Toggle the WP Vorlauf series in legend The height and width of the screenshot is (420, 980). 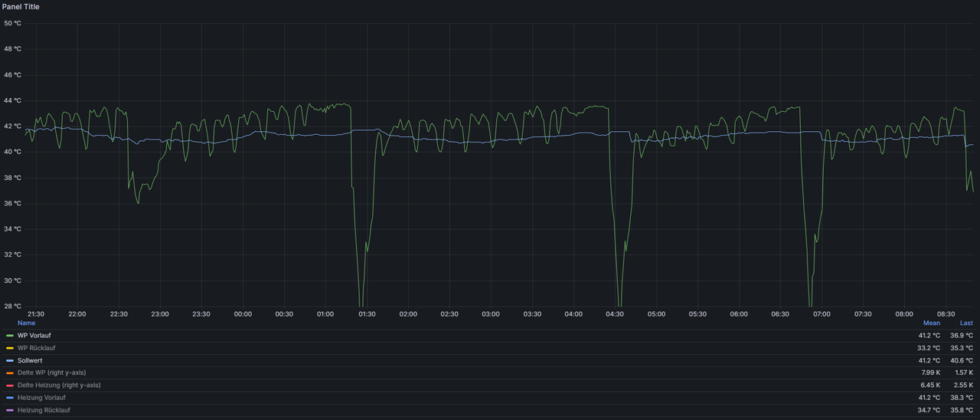[34, 336]
